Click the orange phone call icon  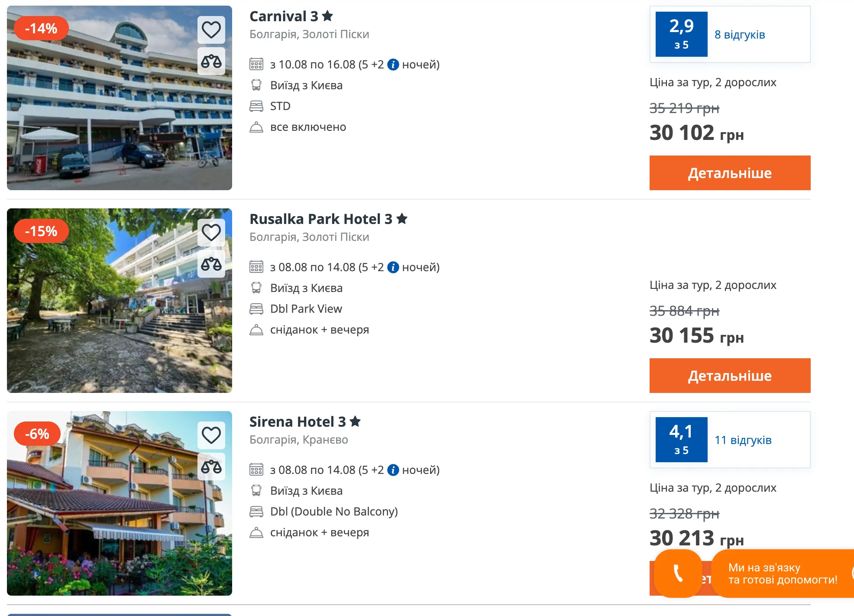tap(678, 574)
